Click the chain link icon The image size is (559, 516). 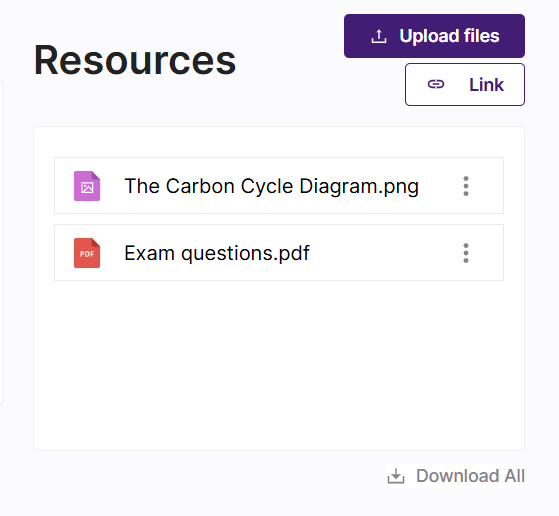tap(436, 85)
